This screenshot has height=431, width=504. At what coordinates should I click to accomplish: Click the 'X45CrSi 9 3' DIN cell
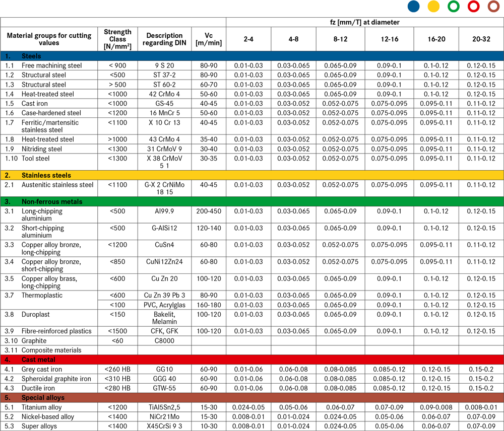tap(165, 426)
